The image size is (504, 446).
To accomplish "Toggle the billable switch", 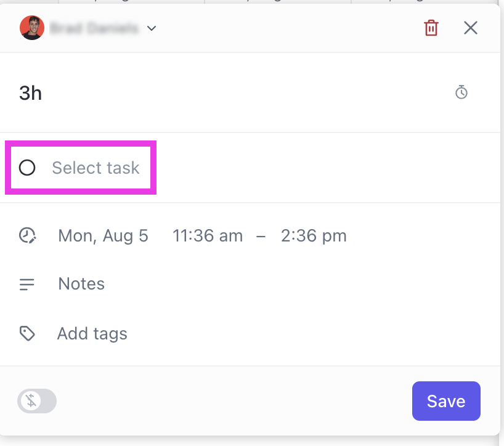I will coord(38,402).
